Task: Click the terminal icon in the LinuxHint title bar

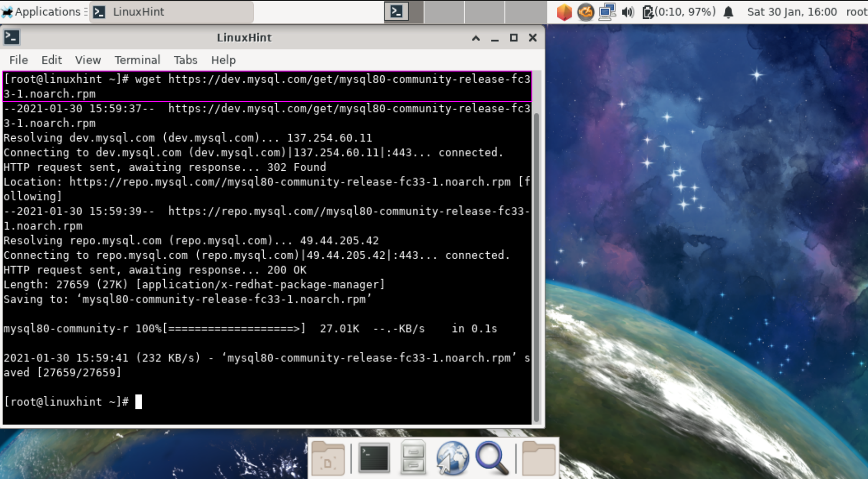Action: point(12,37)
